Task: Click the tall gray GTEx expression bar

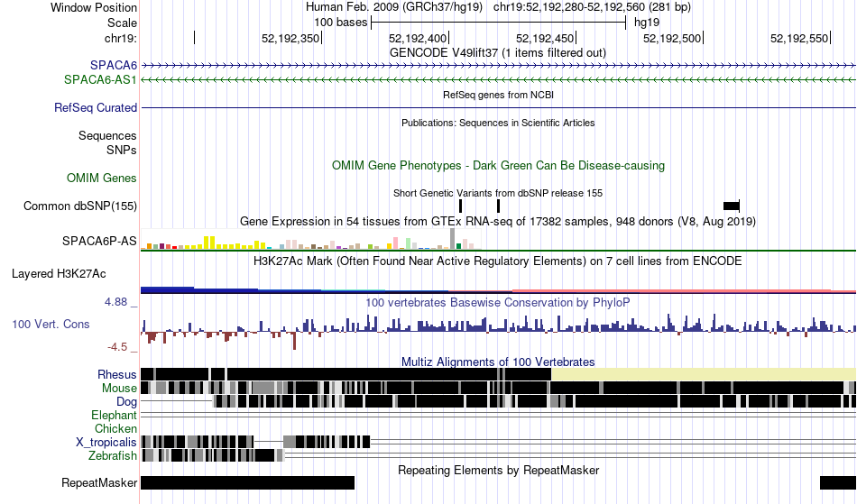Action: click(x=453, y=239)
